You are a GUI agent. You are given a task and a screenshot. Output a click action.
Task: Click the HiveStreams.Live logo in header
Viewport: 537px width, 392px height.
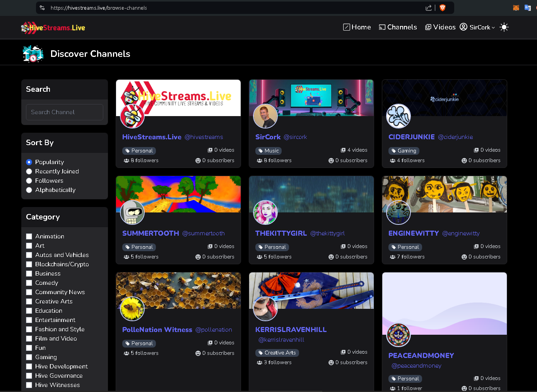(53, 27)
